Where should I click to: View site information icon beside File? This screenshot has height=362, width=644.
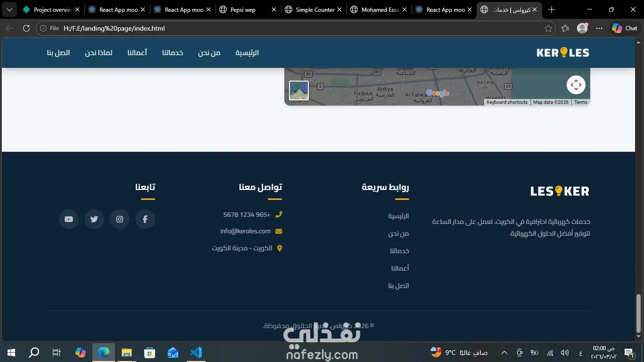click(43, 28)
